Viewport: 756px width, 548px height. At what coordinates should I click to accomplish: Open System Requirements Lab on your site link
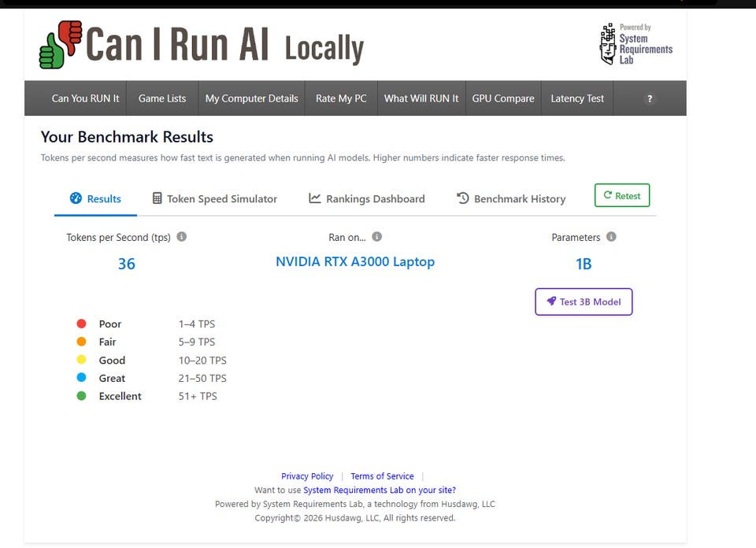[380, 491]
